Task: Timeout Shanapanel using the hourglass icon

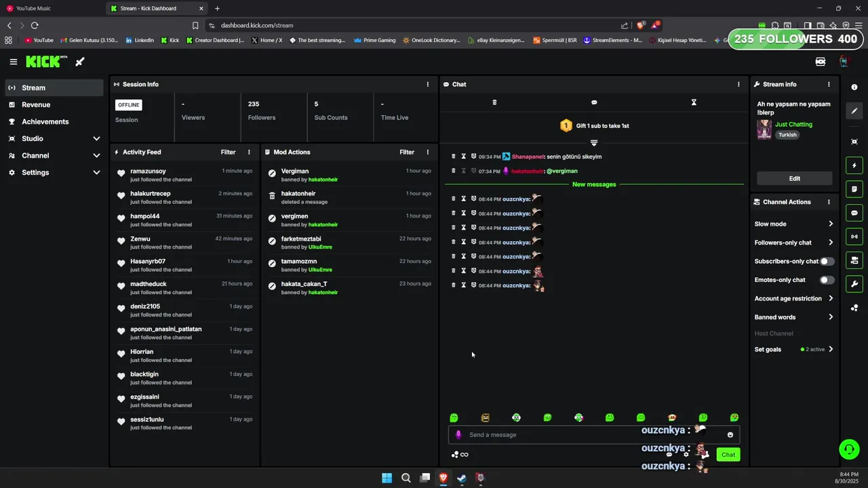Action: (464, 157)
